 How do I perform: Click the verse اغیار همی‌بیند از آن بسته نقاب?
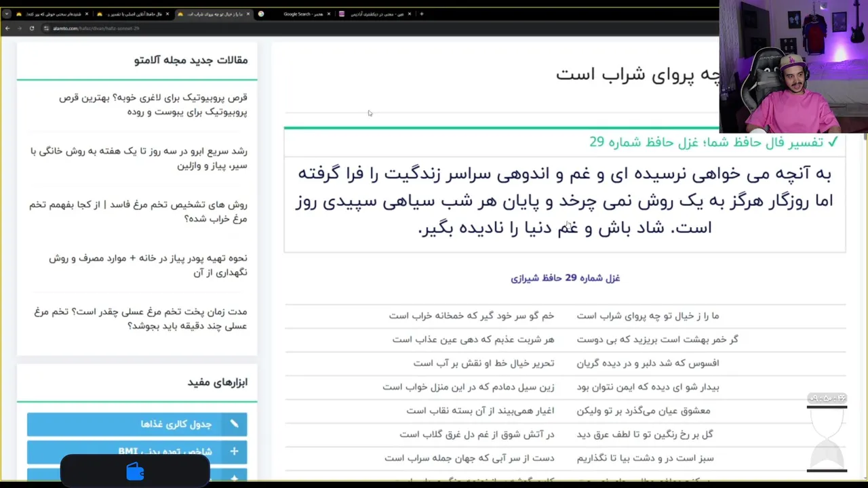[x=480, y=411]
